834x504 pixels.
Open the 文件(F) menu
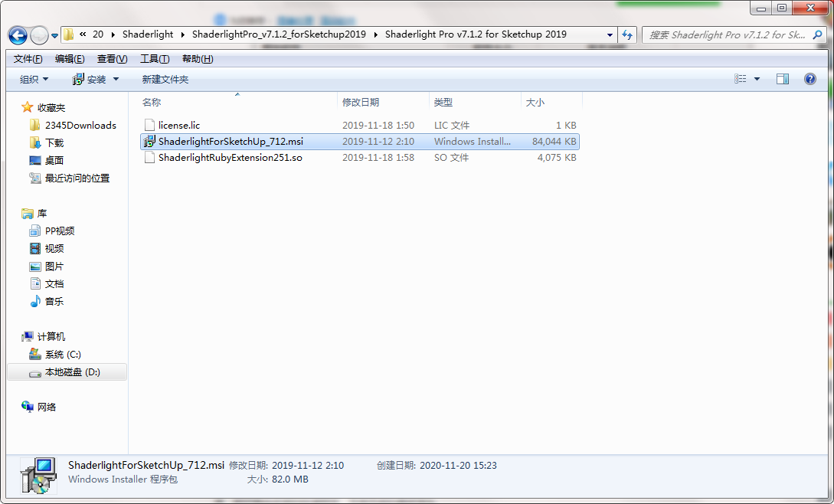pos(28,58)
